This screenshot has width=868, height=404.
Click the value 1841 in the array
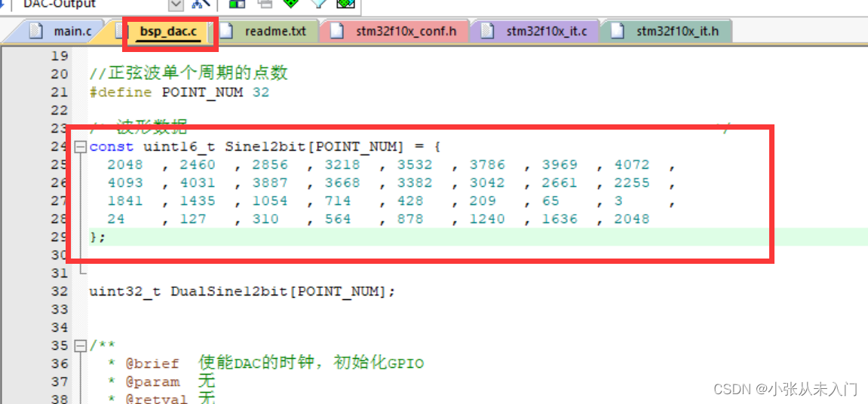coord(125,201)
